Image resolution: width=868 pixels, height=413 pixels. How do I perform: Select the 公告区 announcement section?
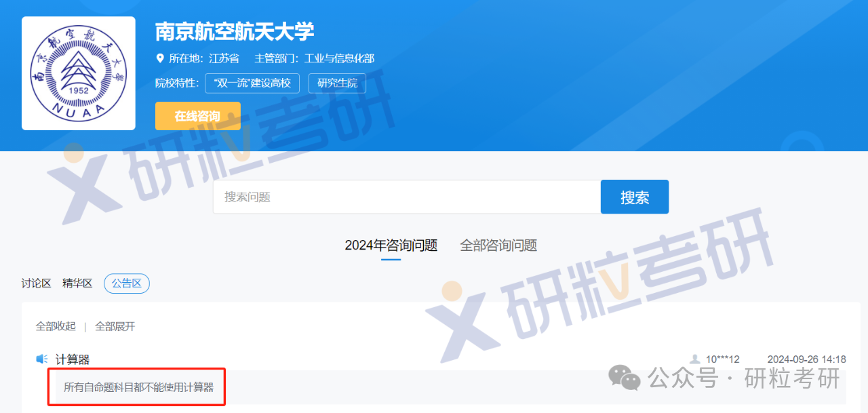click(127, 283)
